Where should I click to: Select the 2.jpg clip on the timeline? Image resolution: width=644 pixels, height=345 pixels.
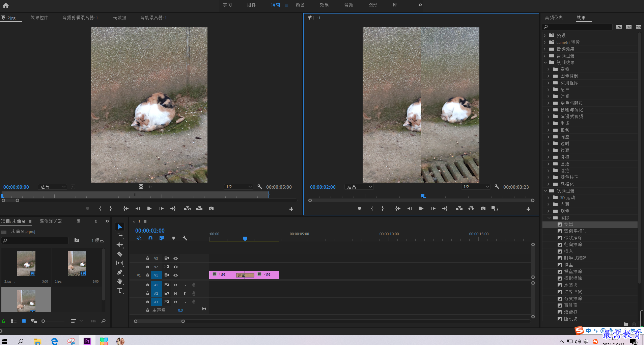point(267,275)
